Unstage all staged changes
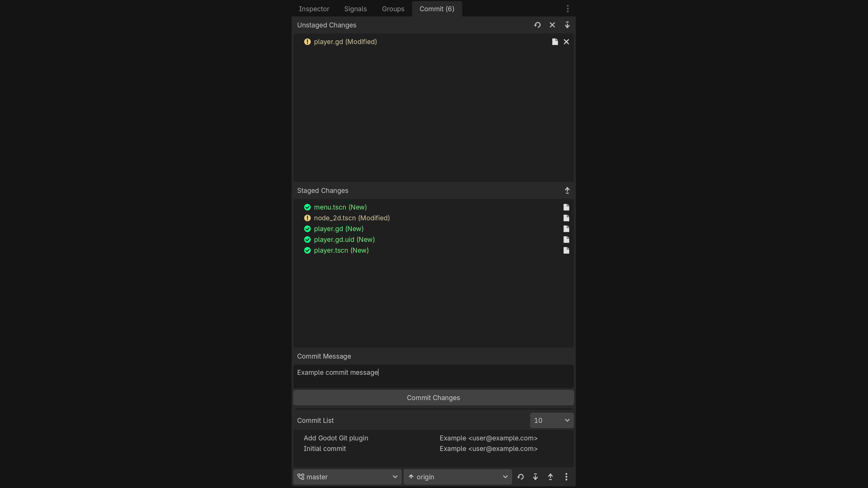This screenshot has width=868, height=488. click(567, 190)
